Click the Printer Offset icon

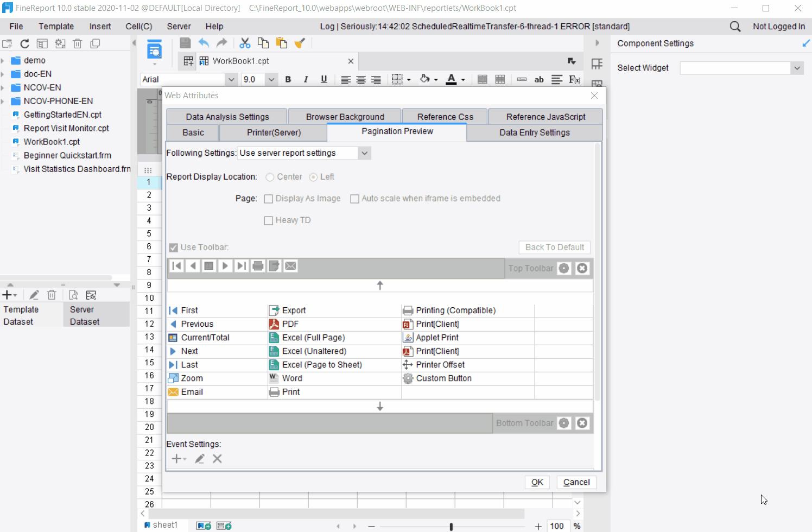pyautogui.click(x=407, y=364)
